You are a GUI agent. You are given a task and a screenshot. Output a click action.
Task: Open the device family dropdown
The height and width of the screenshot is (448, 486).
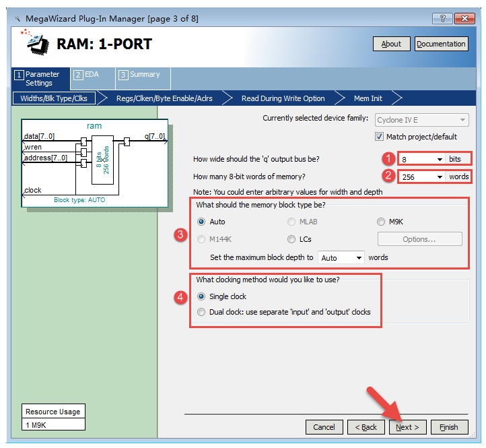(421, 120)
